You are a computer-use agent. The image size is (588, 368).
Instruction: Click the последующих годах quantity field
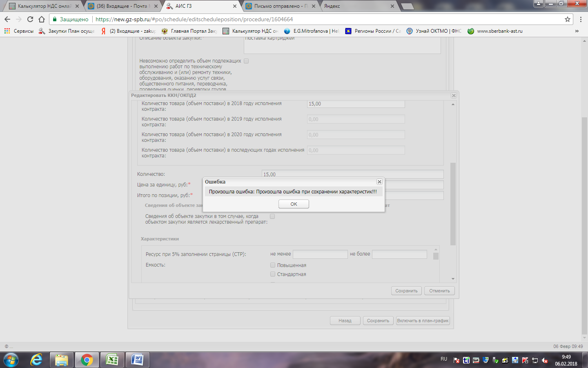pos(356,150)
